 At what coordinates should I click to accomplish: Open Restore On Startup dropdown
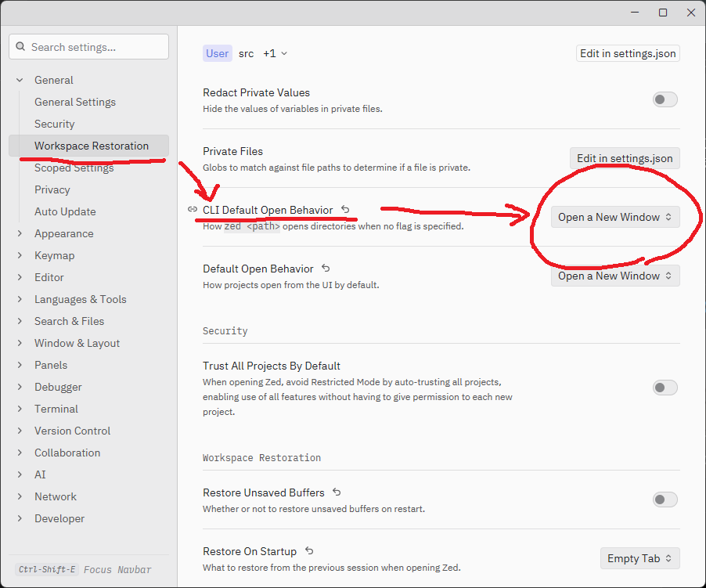(x=639, y=558)
